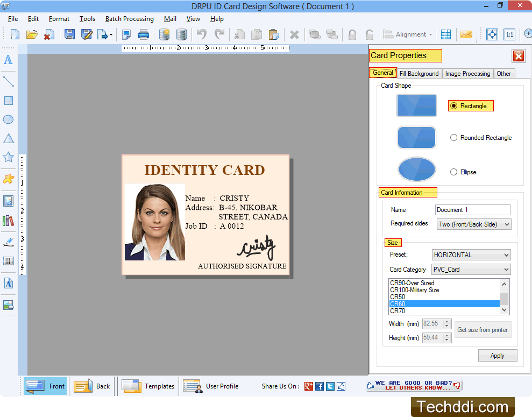532x417 pixels.
Task: Open the Card Category dropdown
Action: click(x=471, y=270)
